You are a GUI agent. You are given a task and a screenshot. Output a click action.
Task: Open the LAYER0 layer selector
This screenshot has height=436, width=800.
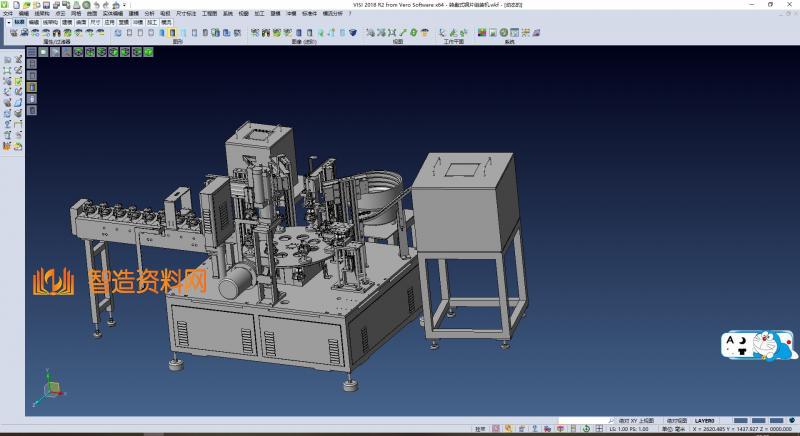point(705,420)
